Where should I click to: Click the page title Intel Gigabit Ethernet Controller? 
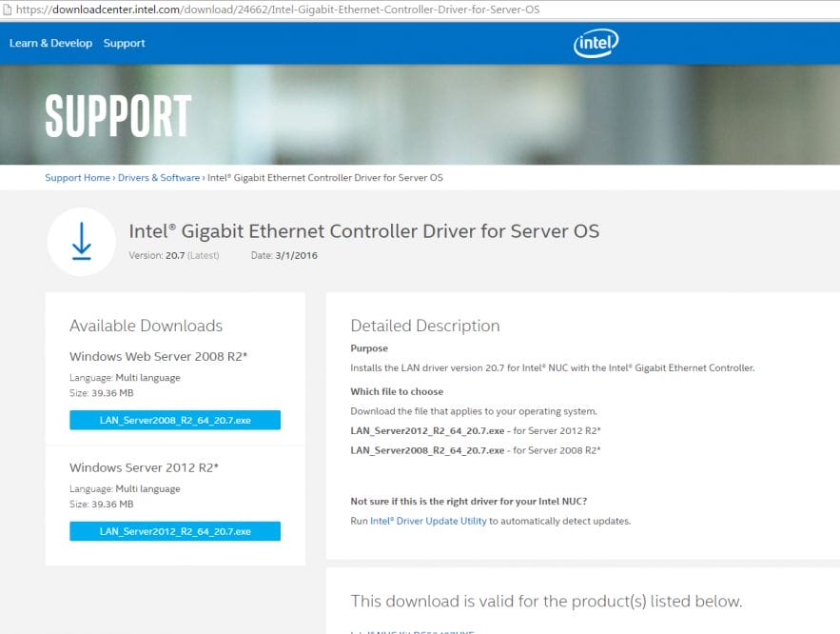tap(364, 231)
